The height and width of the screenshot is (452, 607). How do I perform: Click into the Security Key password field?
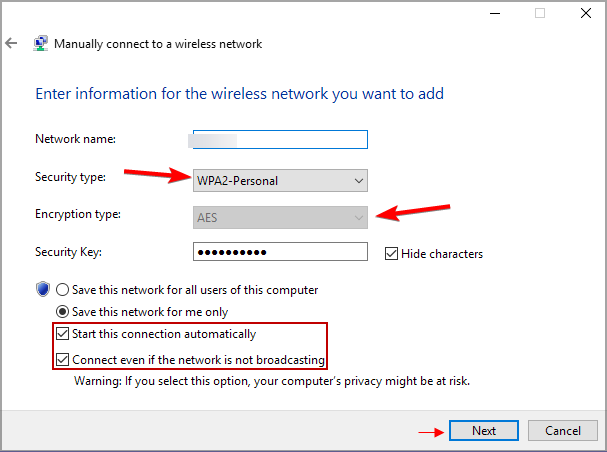pyautogui.click(x=280, y=253)
